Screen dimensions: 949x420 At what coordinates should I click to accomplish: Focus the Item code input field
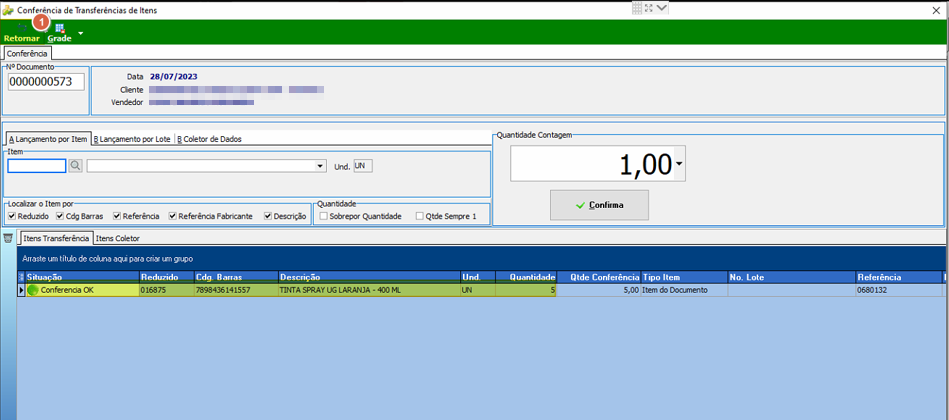pyautogui.click(x=36, y=166)
